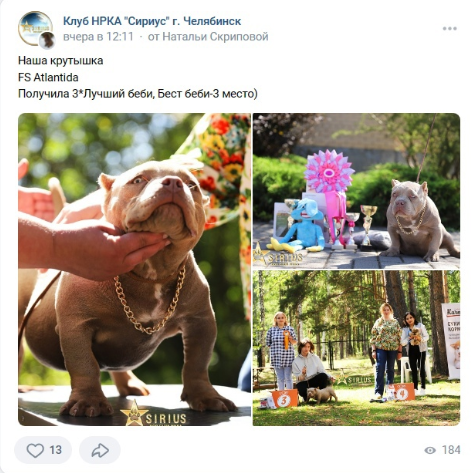This screenshot has height=473, width=471.
Task: Click the small author avatar badge
Action: point(47,41)
